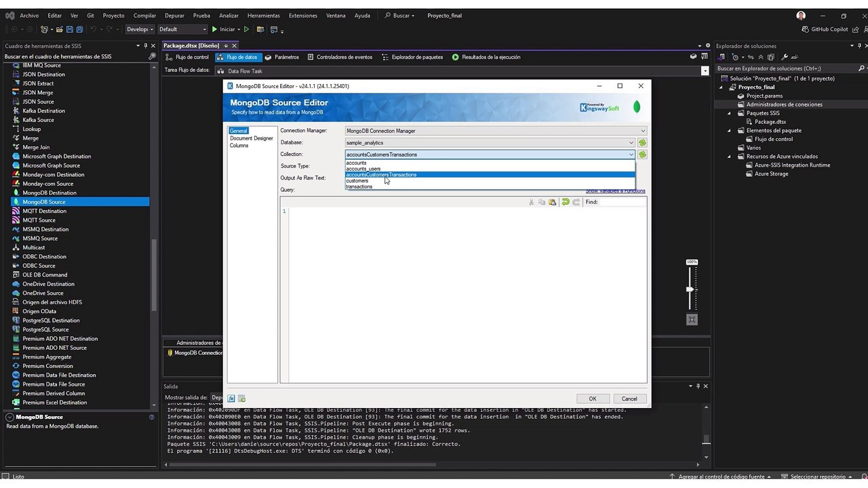
Task: Refresh the Collection list with green icon
Action: (x=642, y=155)
